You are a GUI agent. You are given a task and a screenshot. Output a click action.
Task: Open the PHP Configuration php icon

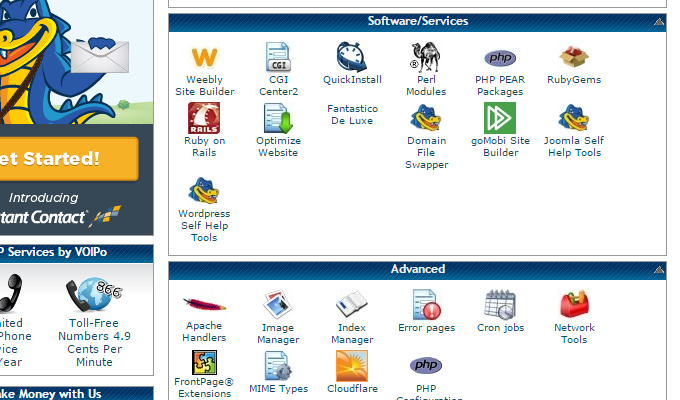point(426,365)
